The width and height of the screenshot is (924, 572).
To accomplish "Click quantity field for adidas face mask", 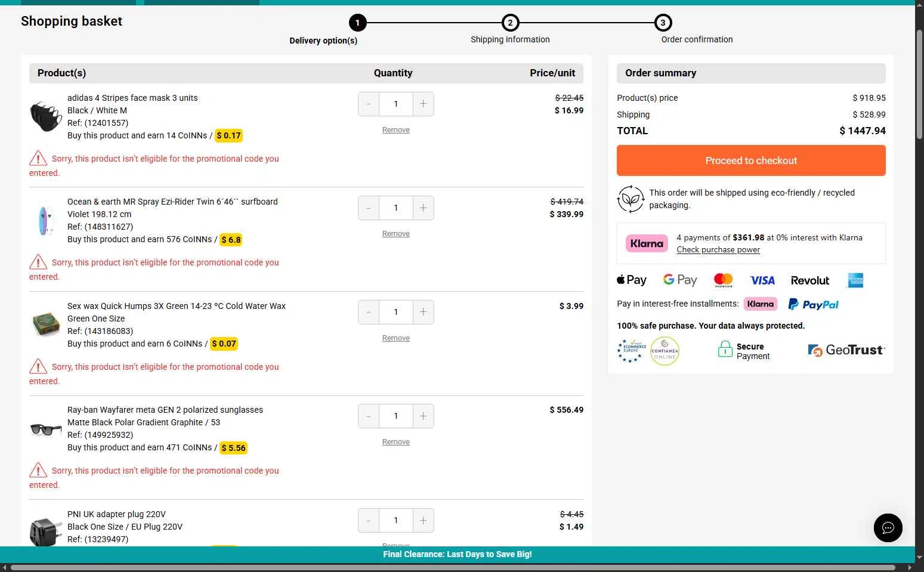I will 396,104.
